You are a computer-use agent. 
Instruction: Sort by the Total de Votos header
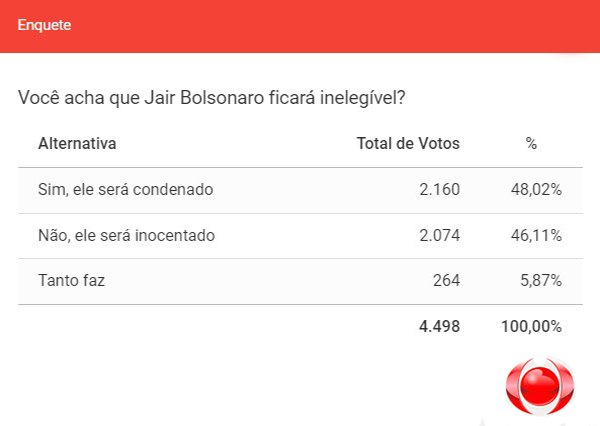pyautogui.click(x=408, y=144)
